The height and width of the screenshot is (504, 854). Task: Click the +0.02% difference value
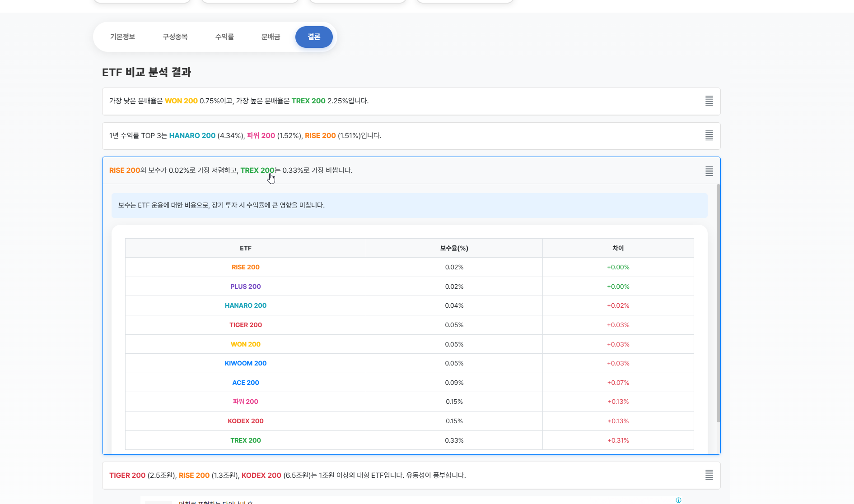pyautogui.click(x=618, y=305)
